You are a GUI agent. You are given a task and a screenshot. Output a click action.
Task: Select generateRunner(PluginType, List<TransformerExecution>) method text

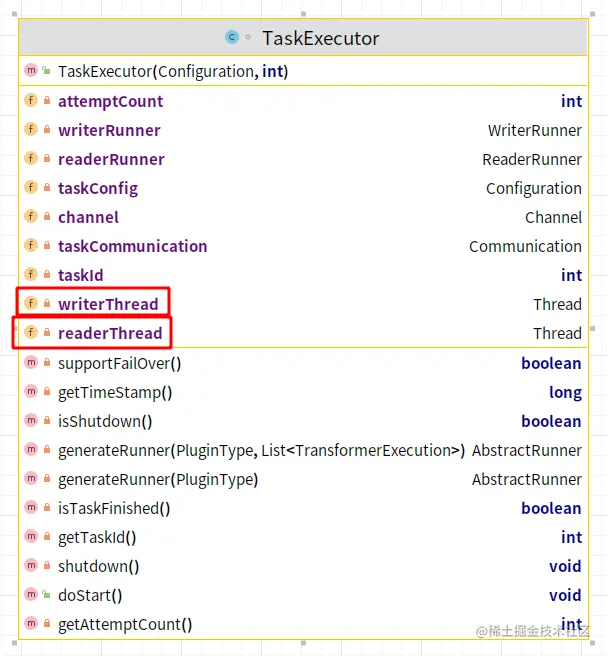click(x=262, y=451)
